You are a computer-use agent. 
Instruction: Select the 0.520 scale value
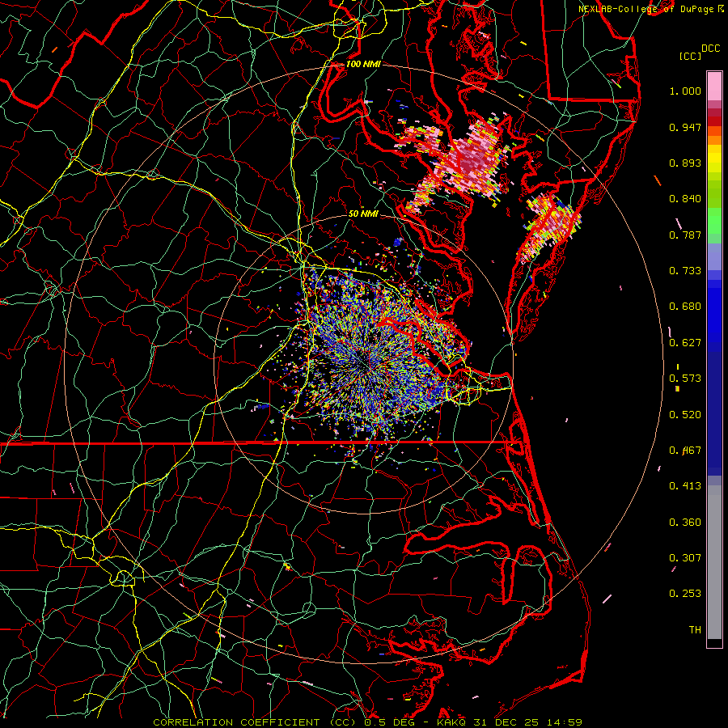click(x=685, y=415)
